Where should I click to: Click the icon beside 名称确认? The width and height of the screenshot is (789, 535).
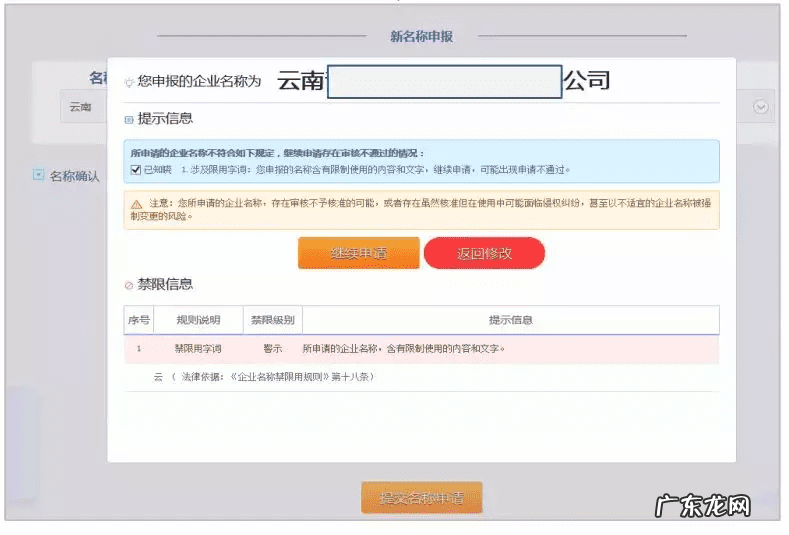[x=38, y=176]
